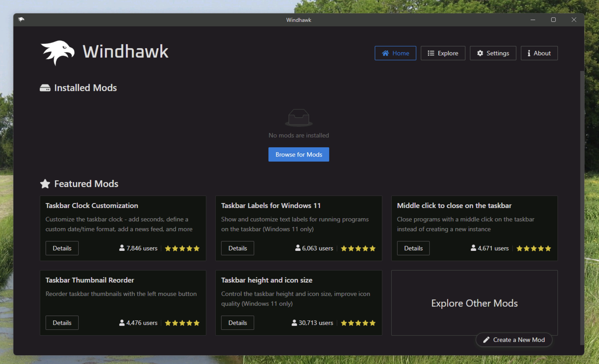Click the star rating of Taskbar Clock Customization
The image size is (599, 364).
pos(182,248)
